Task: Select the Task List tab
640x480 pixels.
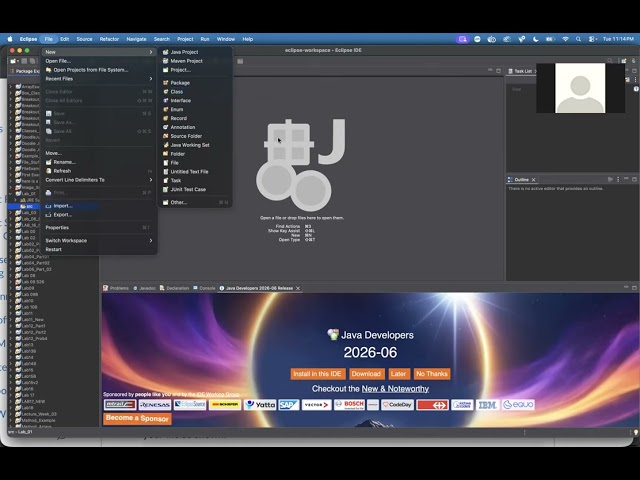Action: pos(520,71)
